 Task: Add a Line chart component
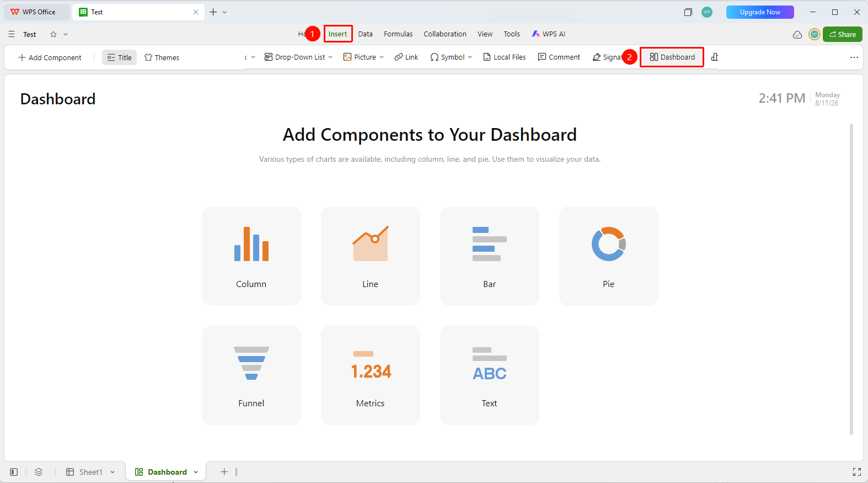371,256
